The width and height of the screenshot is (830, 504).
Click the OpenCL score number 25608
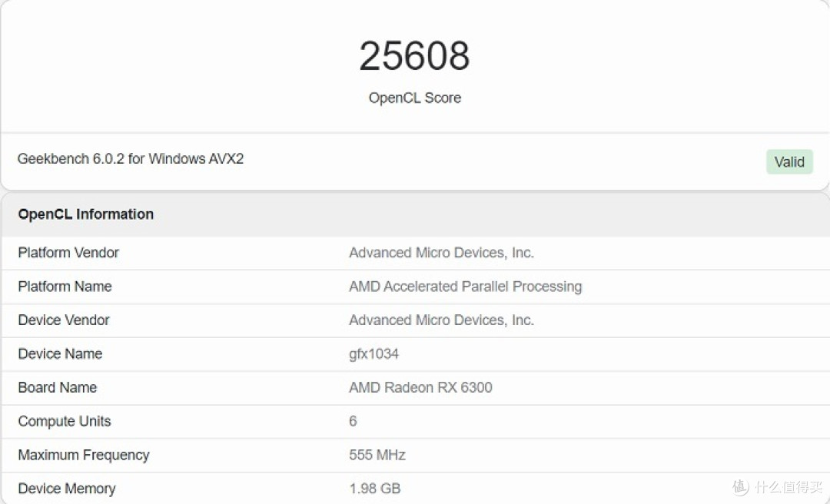414,54
